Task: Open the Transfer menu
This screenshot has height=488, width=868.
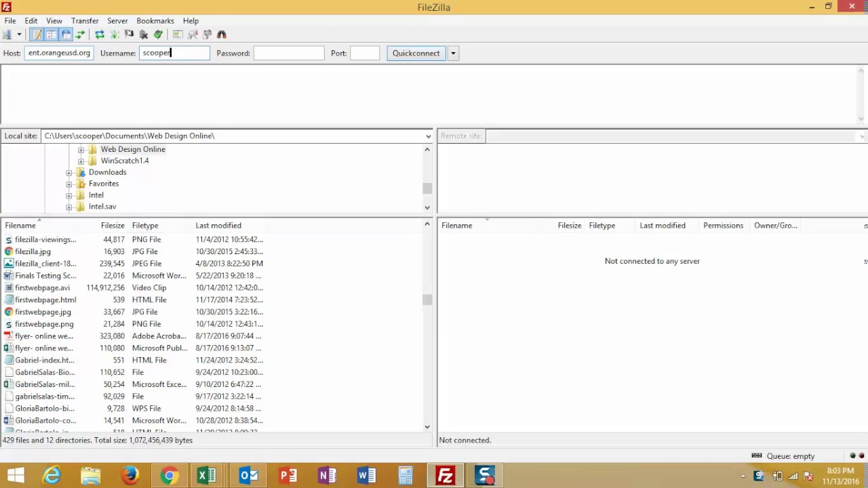Action: pos(85,21)
